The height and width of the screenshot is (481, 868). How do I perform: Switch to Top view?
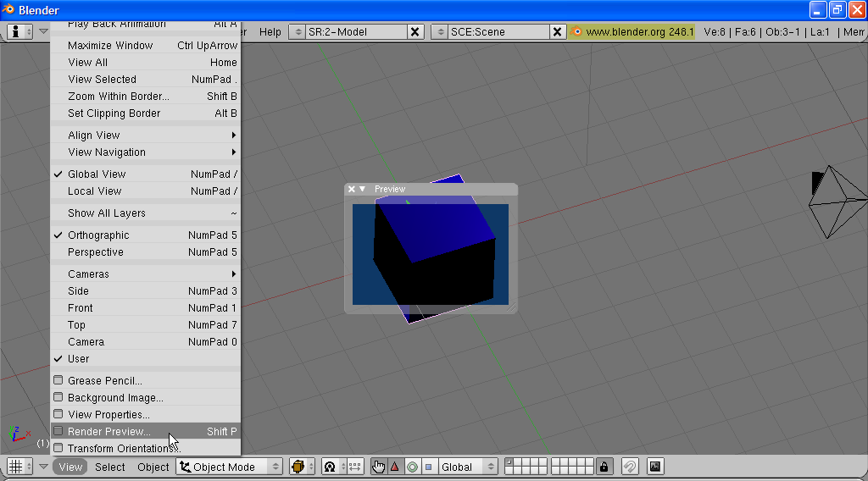(146, 325)
